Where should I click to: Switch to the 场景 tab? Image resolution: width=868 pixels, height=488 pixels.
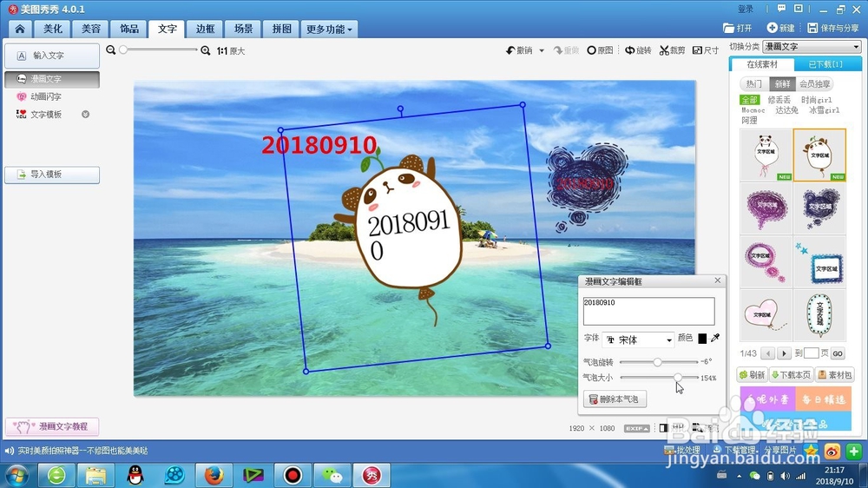click(243, 29)
